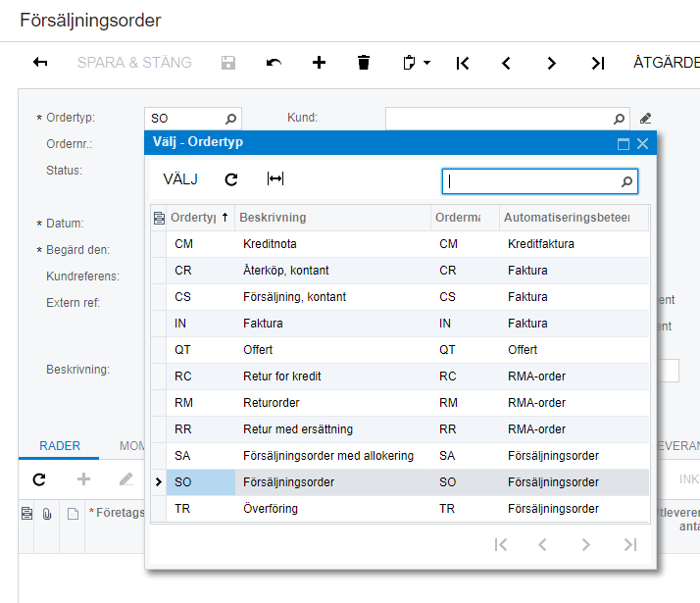Screen dimensions: 700x603
Task: Edit customer with pencil icon
Action: point(645,119)
